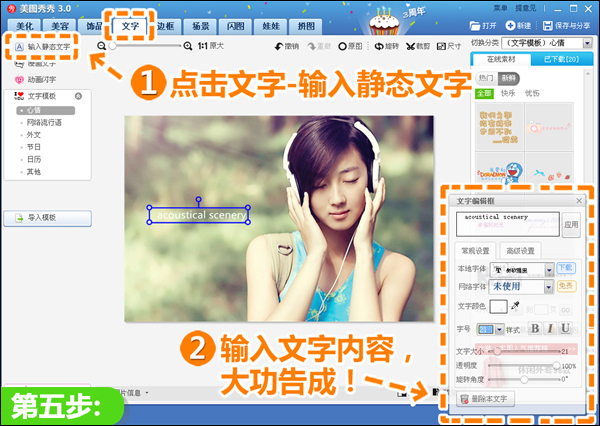Image resolution: width=600 pixels, height=426 pixels.
Task: Open the 尺寸 resize tool
Action: pos(449,46)
